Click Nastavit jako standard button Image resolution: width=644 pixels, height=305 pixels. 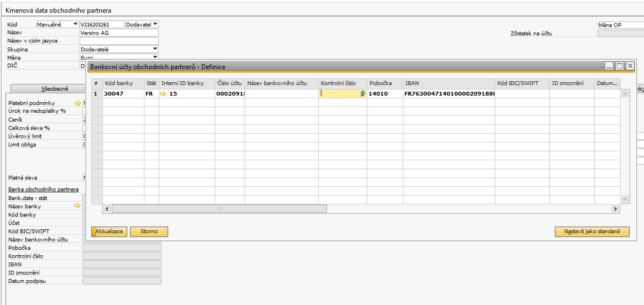(x=592, y=232)
